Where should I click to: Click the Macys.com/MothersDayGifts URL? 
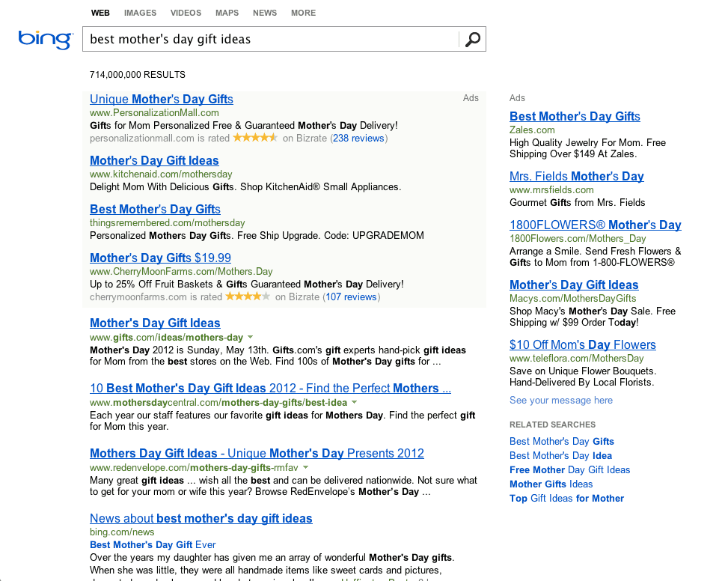click(x=573, y=299)
